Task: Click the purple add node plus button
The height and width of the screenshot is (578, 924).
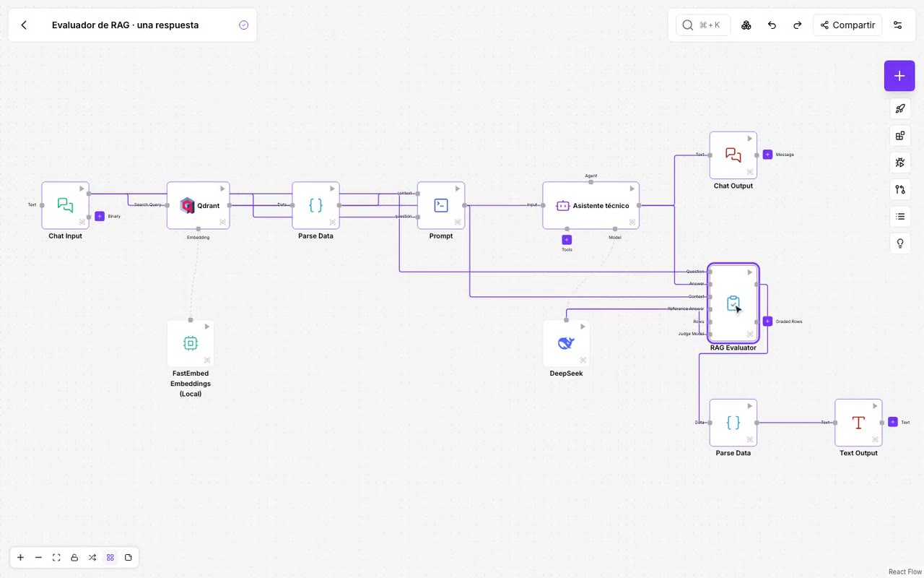Action: tap(899, 76)
